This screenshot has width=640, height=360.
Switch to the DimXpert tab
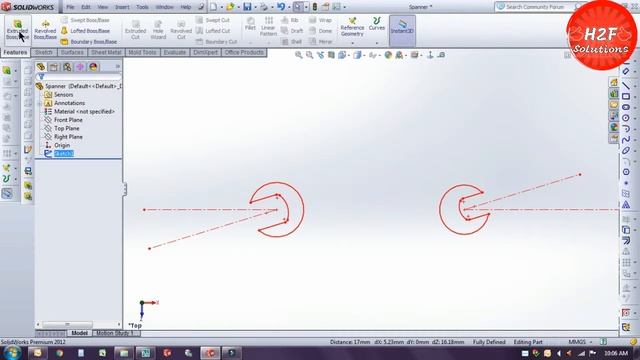click(205, 53)
